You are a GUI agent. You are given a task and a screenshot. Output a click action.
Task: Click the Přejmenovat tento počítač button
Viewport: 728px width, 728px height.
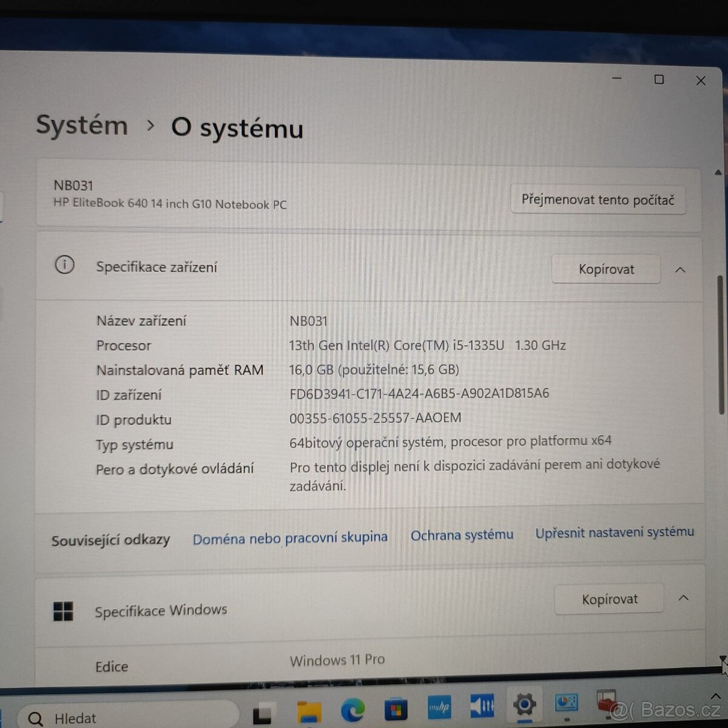click(x=598, y=200)
